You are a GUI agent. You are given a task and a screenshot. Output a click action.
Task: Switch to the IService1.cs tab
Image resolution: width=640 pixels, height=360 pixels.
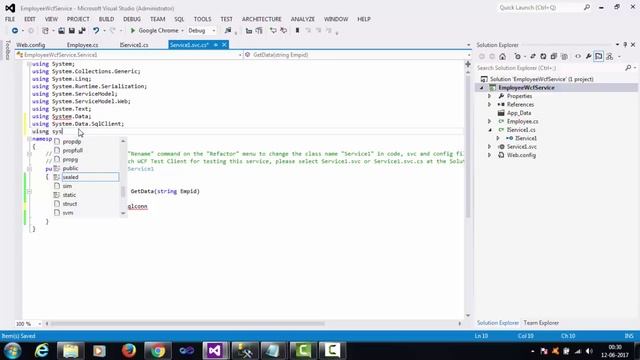click(134, 45)
